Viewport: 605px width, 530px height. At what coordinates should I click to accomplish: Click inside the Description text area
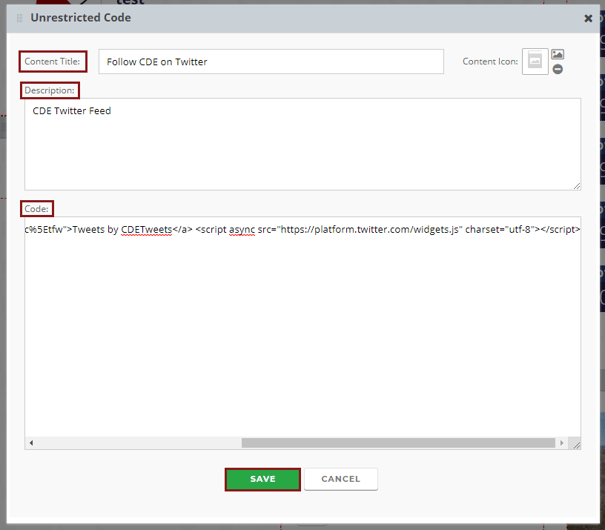pos(302,144)
